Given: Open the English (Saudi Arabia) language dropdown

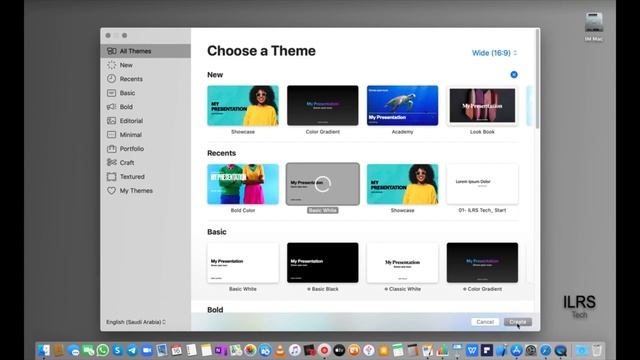Looking at the screenshot, I should [136, 322].
